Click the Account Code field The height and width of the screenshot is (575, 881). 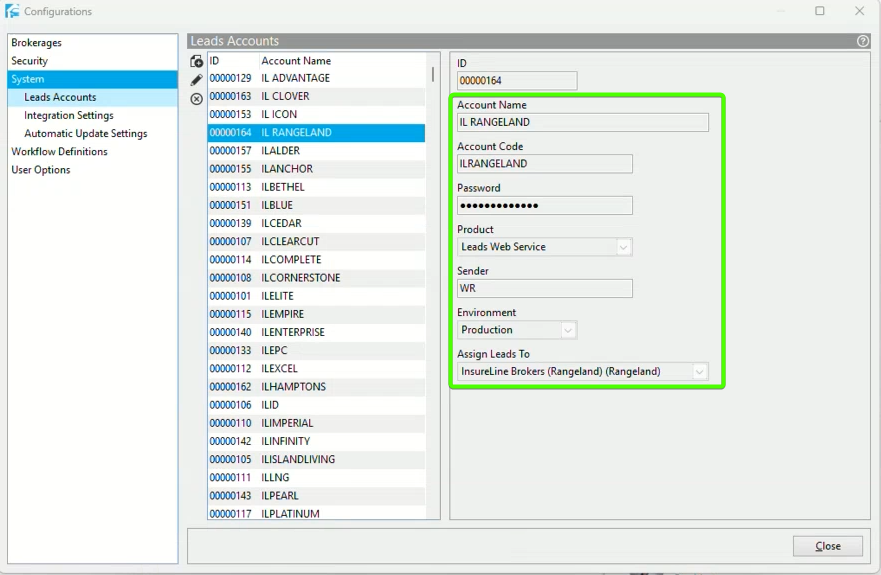click(544, 164)
